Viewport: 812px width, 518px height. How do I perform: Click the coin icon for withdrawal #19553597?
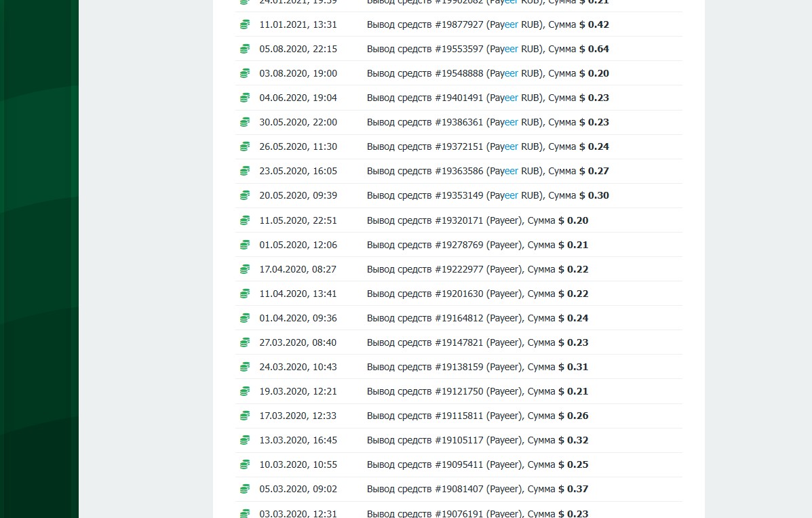pos(244,49)
